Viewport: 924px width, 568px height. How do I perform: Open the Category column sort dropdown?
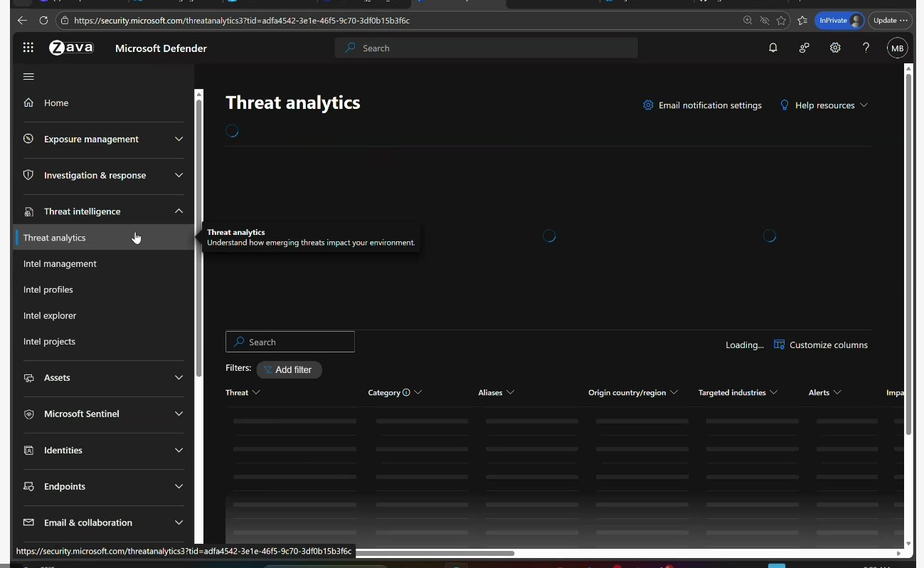coord(418,392)
